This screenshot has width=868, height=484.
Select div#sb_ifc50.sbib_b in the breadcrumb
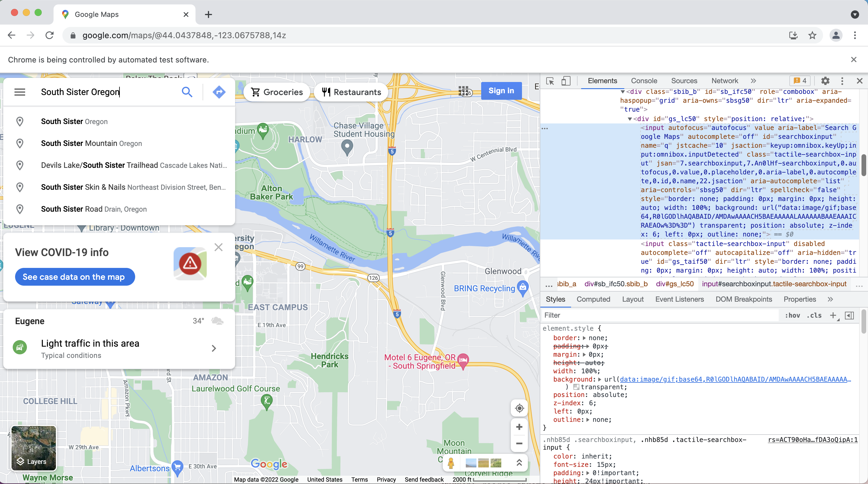pos(616,284)
